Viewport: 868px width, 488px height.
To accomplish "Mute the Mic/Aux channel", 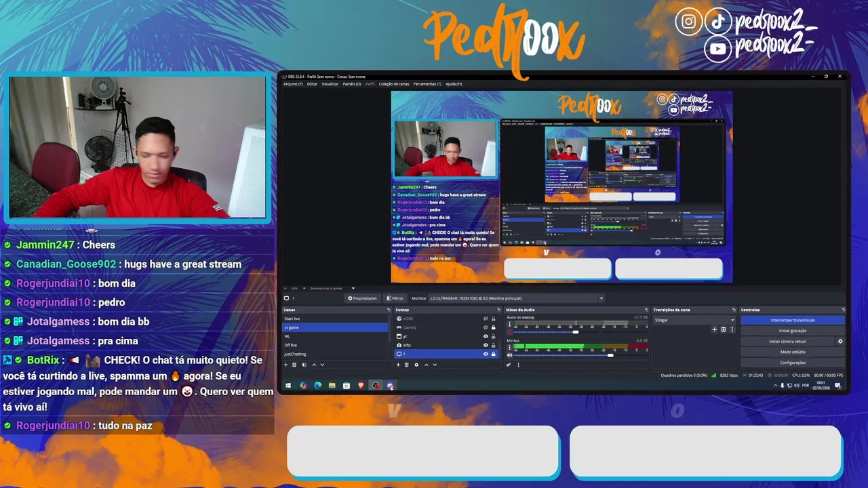I will click(x=509, y=355).
